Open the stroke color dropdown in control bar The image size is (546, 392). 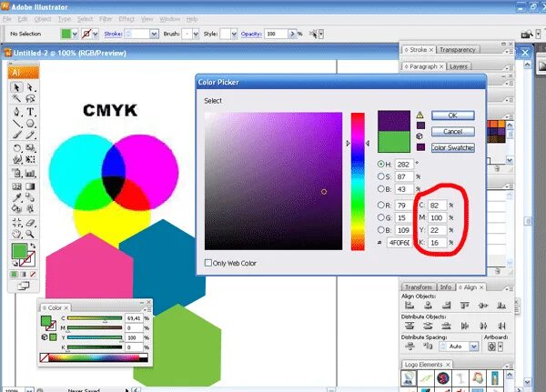pos(96,34)
